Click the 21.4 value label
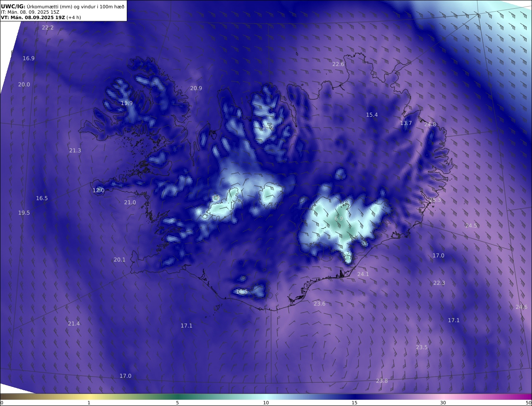 [x=74, y=324]
